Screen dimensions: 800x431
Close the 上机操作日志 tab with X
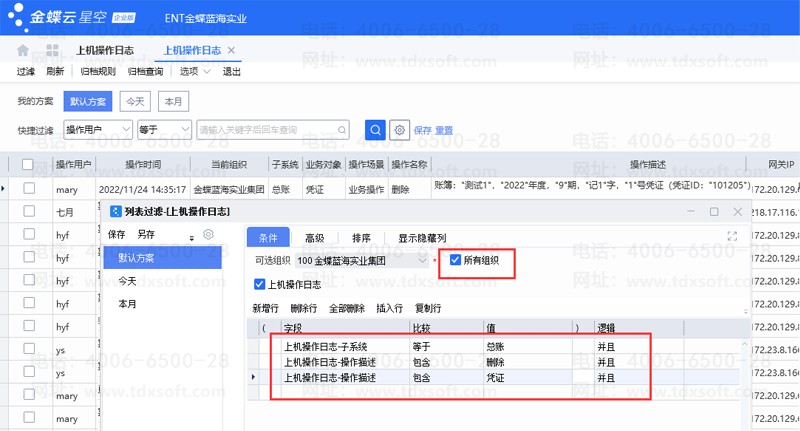pyautogui.click(x=231, y=50)
